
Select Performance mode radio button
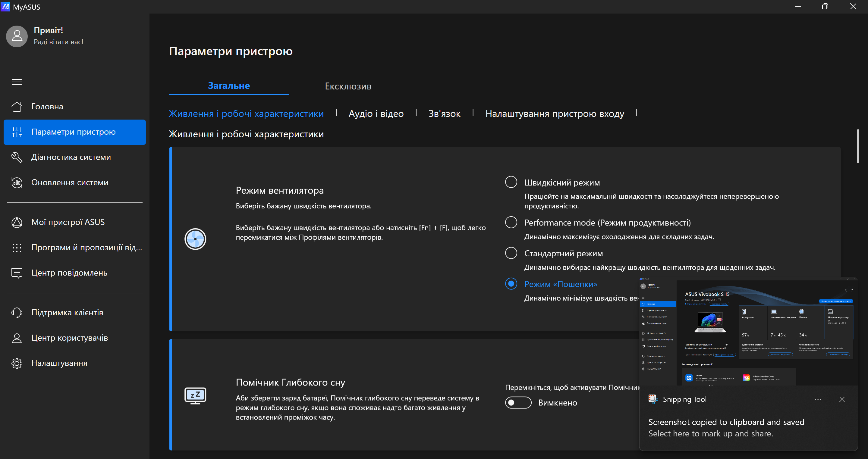(511, 222)
